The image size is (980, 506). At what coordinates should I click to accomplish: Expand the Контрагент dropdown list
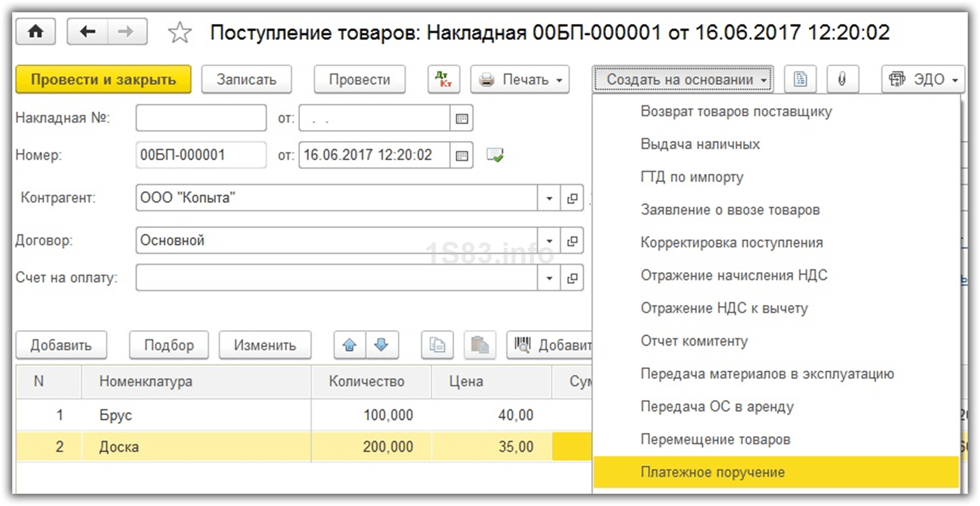click(x=549, y=198)
